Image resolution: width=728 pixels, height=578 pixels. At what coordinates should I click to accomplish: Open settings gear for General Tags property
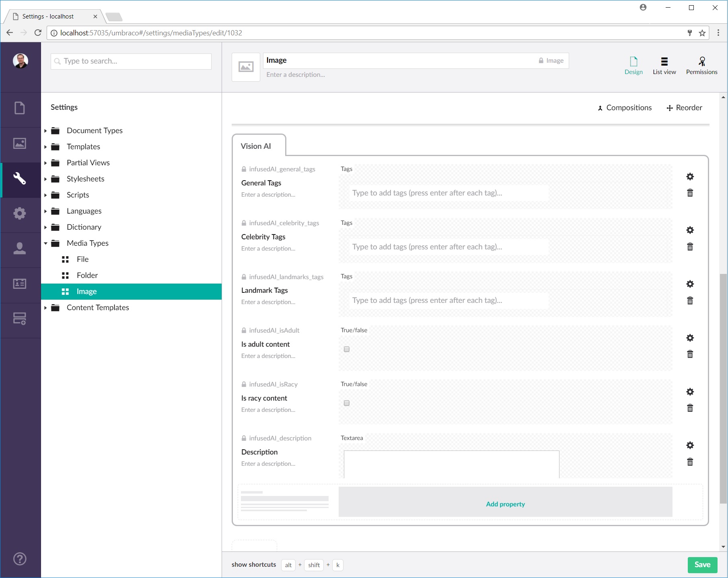[690, 177]
